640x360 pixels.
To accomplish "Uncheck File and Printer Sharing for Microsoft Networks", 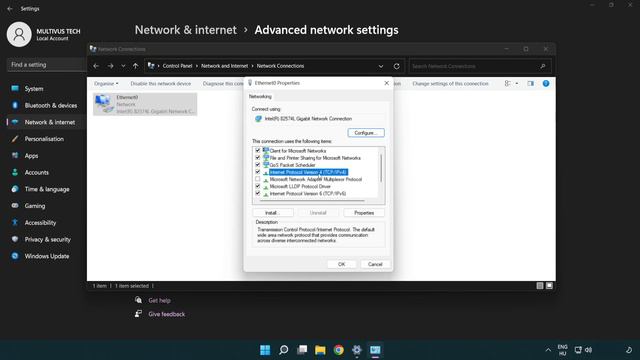I will [x=258, y=158].
